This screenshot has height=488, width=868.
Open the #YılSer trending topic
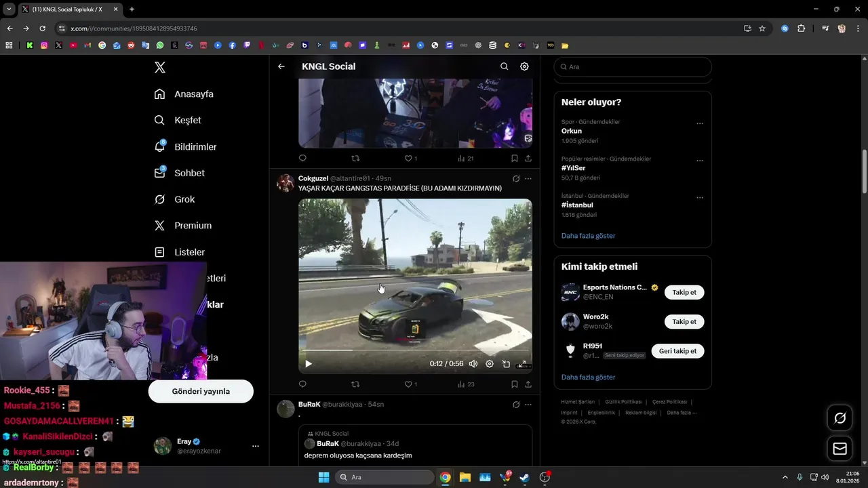[x=574, y=168]
